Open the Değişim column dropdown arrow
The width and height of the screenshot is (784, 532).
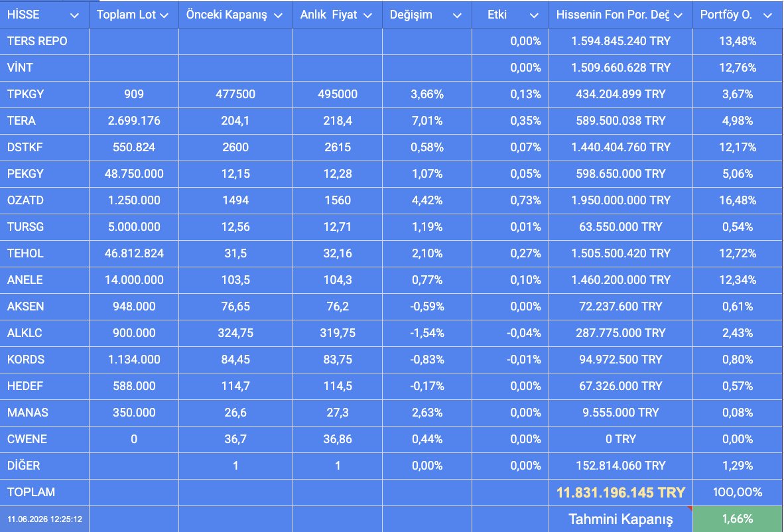pyautogui.click(x=457, y=15)
